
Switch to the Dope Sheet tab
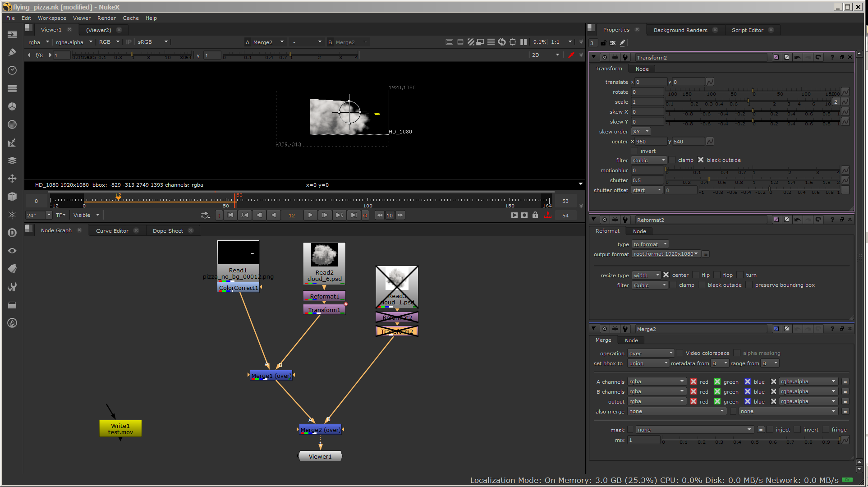click(168, 230)
